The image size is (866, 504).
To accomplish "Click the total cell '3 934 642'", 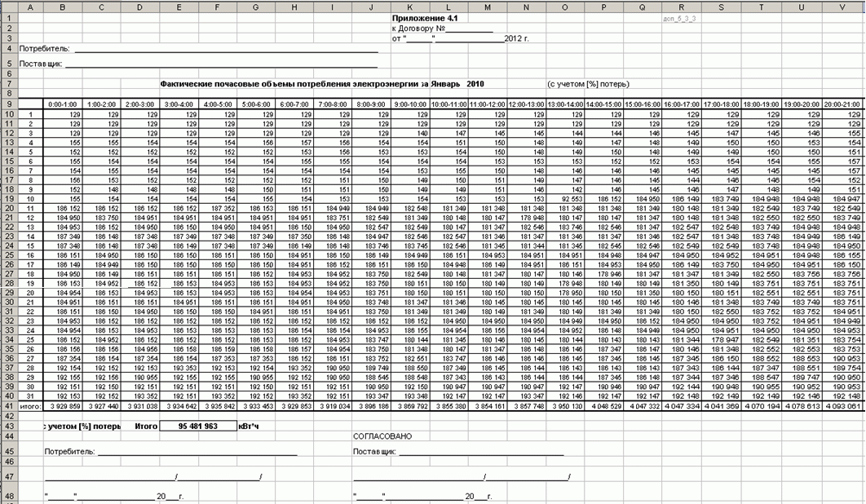I will 179,406.
